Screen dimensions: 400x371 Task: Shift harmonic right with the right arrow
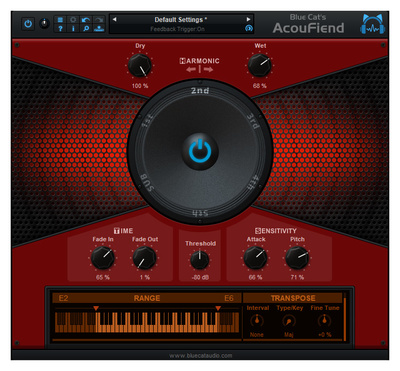208,69
